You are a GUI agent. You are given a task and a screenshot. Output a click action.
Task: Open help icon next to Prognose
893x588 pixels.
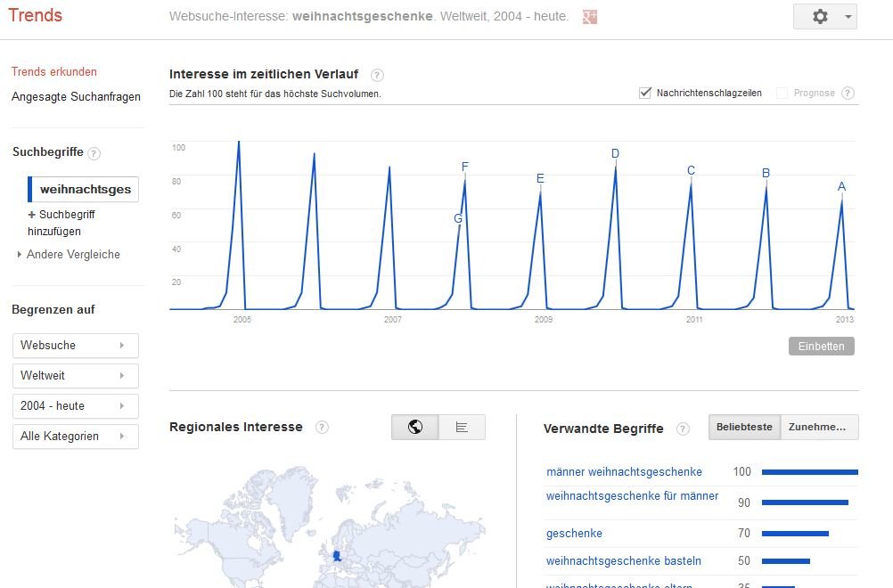848,93
